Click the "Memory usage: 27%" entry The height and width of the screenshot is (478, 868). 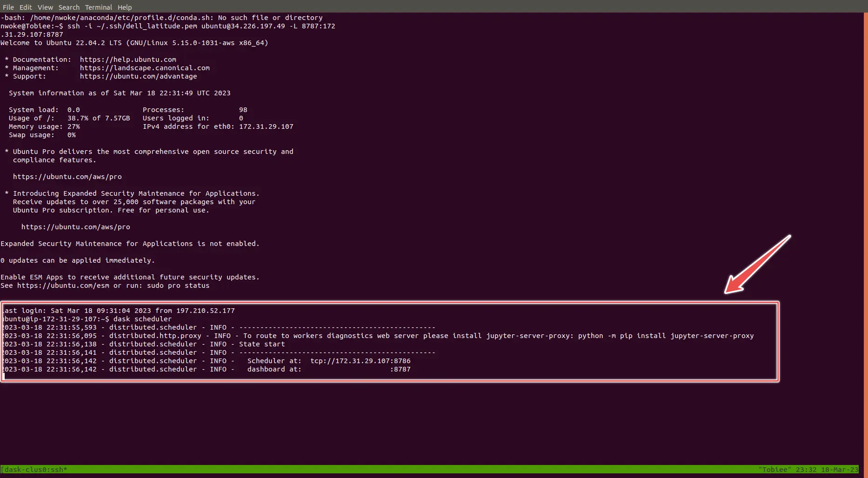tap(44, 126)
